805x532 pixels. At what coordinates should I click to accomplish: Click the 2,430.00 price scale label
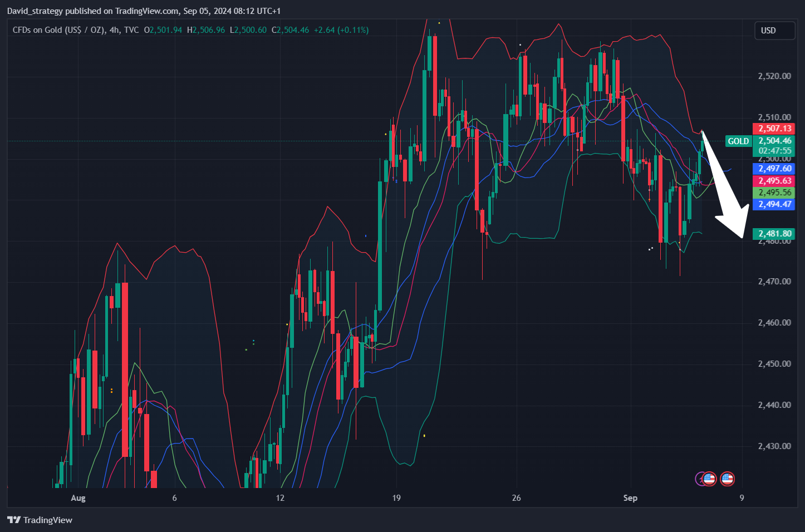(x=774, y=446)
